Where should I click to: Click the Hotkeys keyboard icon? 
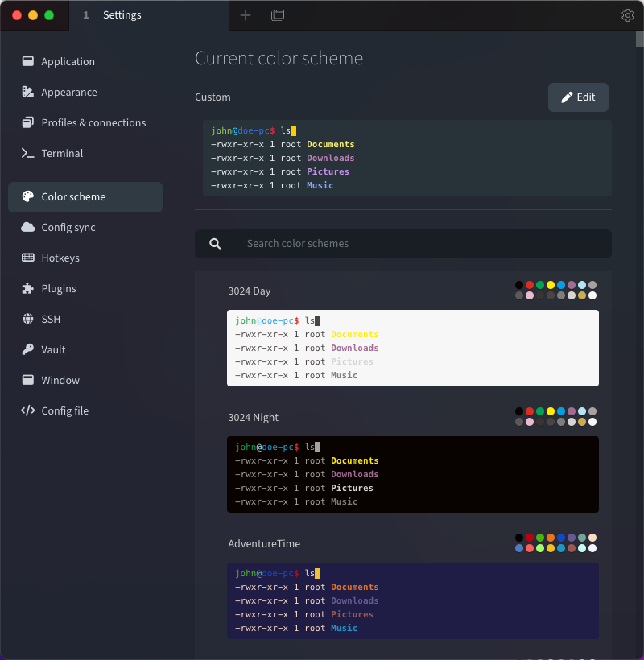click(27, 258)
